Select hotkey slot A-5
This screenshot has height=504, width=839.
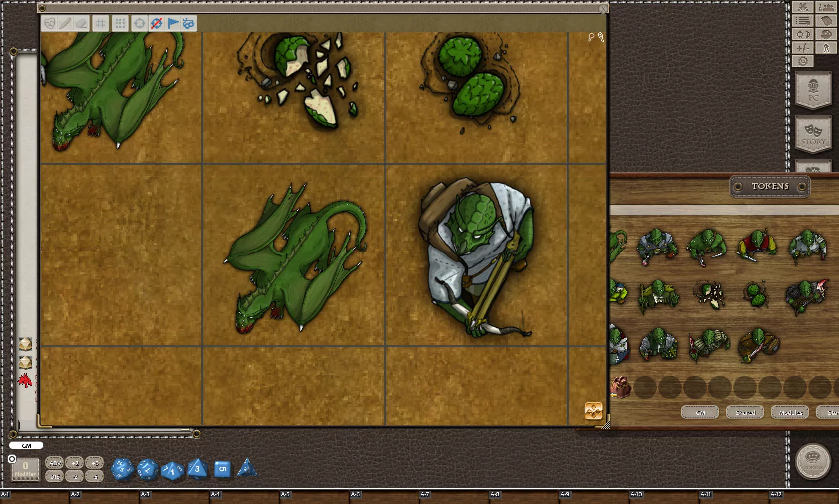315,497
